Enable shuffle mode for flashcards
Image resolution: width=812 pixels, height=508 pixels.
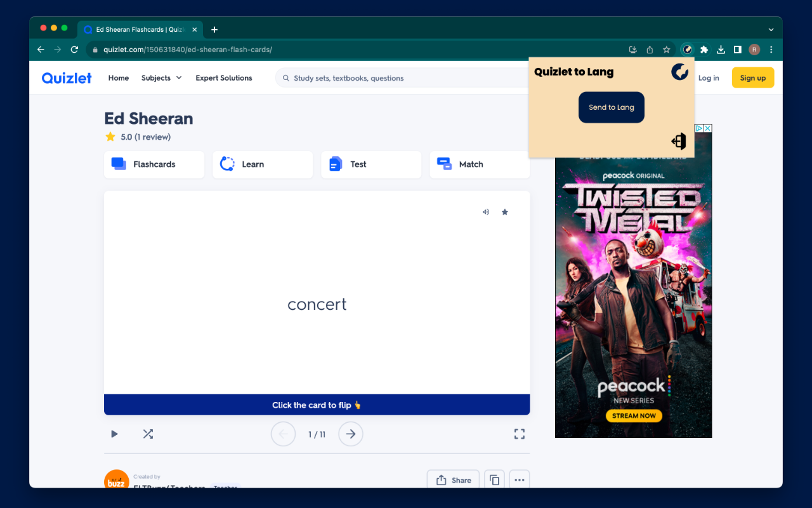[148, 434]
